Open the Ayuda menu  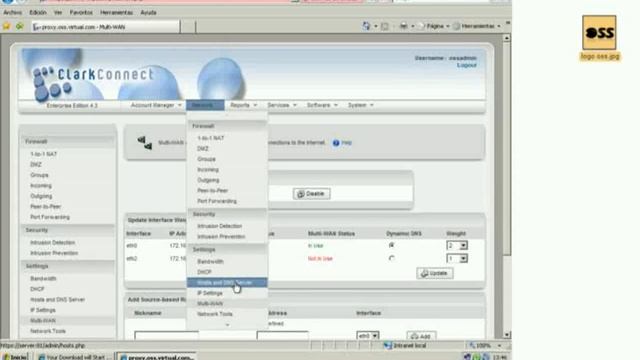[x=148, y=13]
